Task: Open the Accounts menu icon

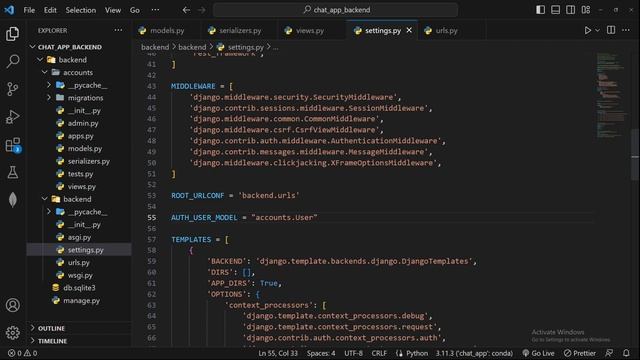Action: [x=13, y=305]
